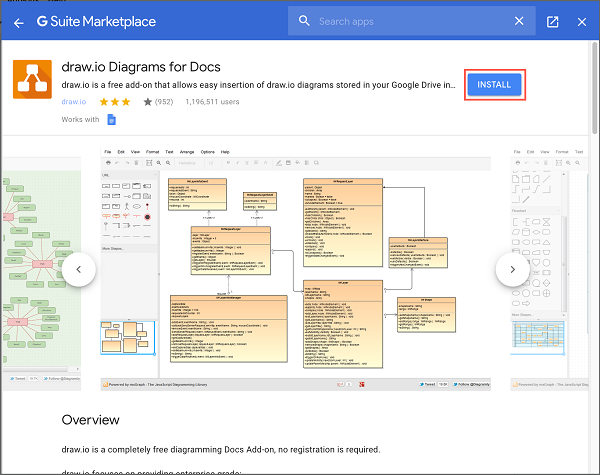Open the marketplace in a new window
Screen dimensions: 600x475
(552, 22)
